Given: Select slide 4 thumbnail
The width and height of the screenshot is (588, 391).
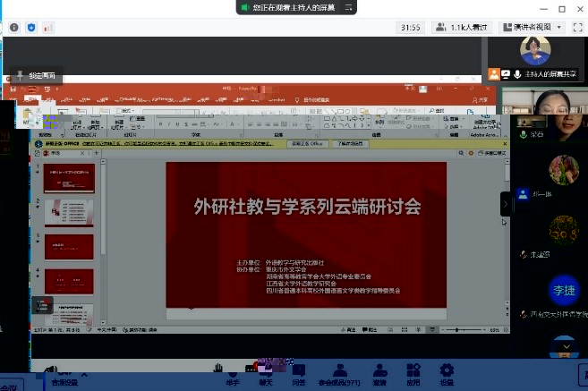Looking at the screenshot, I should pos(69,282).
